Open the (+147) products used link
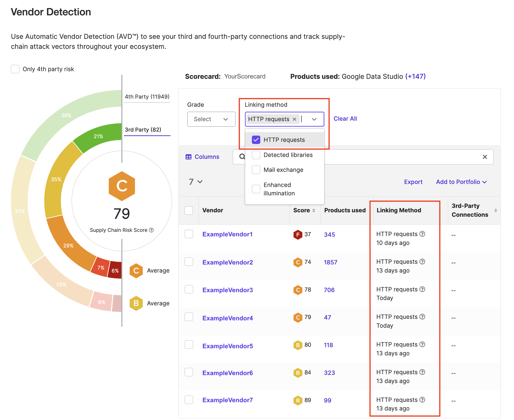 (416, 77)
